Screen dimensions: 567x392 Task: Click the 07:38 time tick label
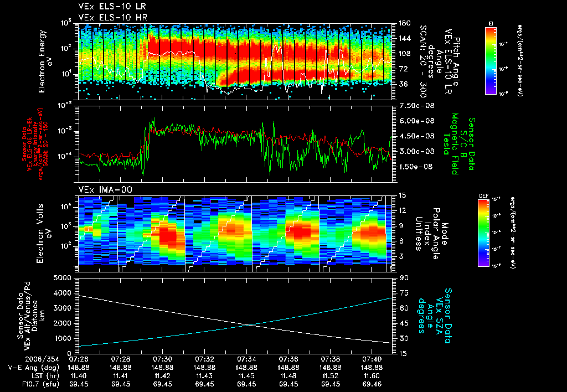(330, 360)
